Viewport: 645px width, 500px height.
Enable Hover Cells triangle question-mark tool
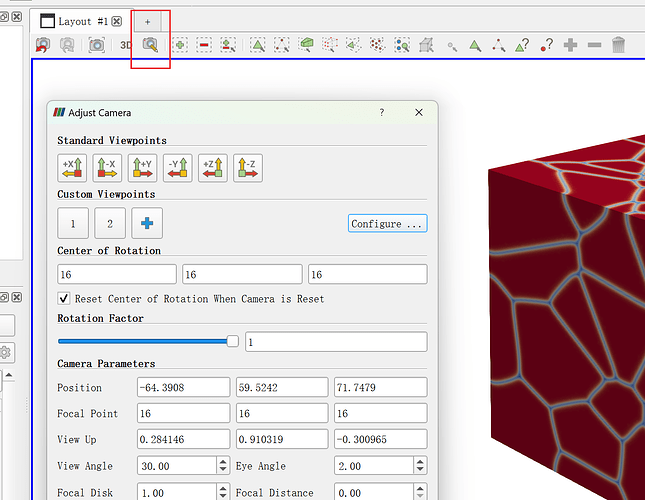(x=522, y=45)
